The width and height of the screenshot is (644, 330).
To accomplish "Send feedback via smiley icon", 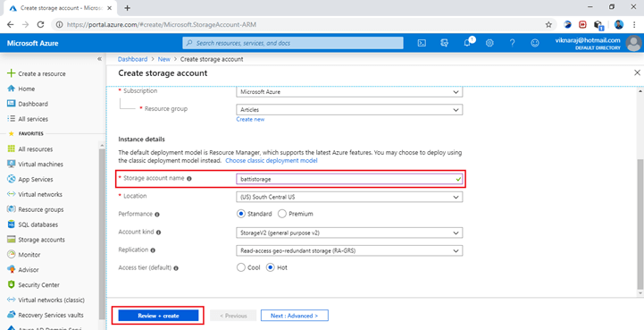I will click(534, 43).
